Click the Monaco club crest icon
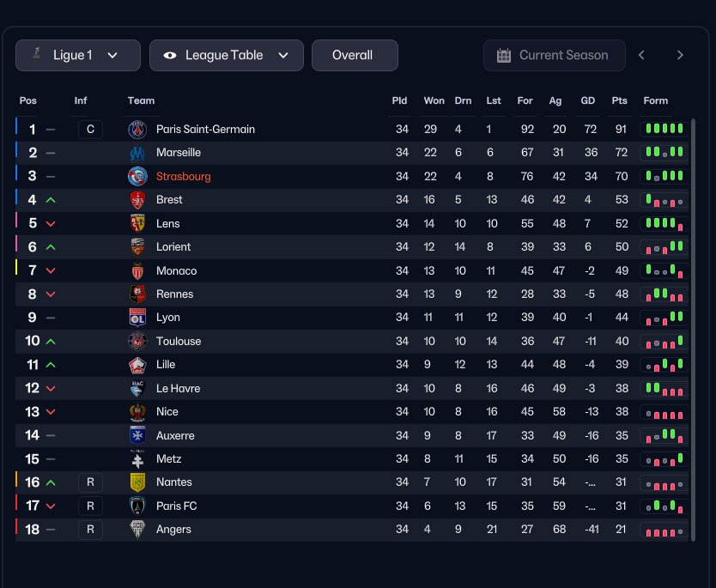The image size is (716, 588). coord(137,270)
